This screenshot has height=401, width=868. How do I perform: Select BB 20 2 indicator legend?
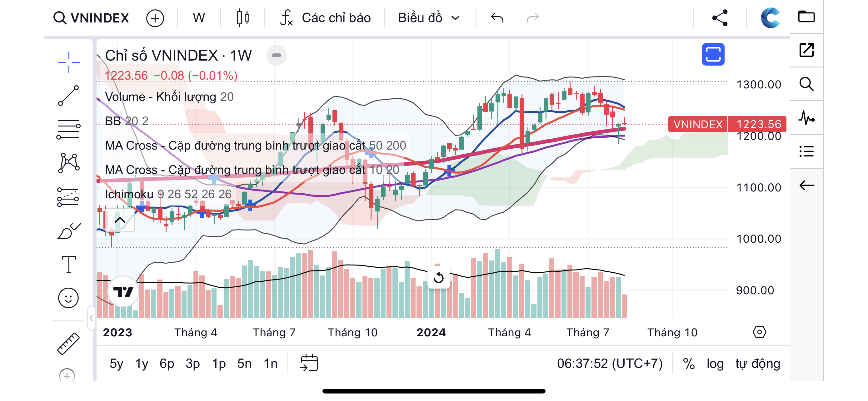[x=126, y=121]
